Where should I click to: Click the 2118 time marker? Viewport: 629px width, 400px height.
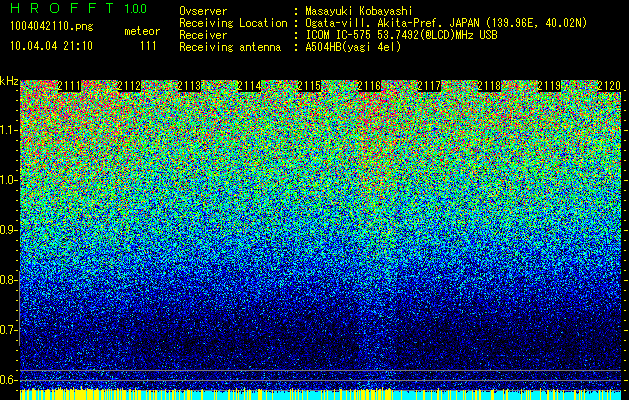click(x=489, y=86)
